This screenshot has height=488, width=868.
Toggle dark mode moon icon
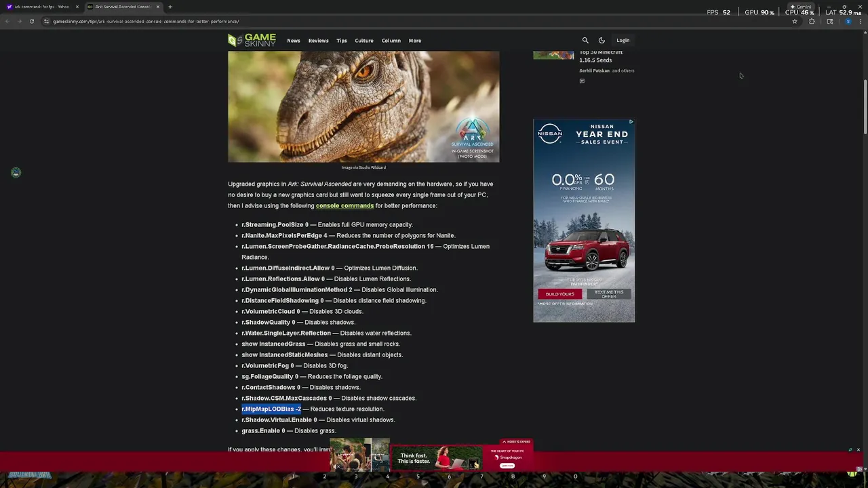tap(601, 41)
